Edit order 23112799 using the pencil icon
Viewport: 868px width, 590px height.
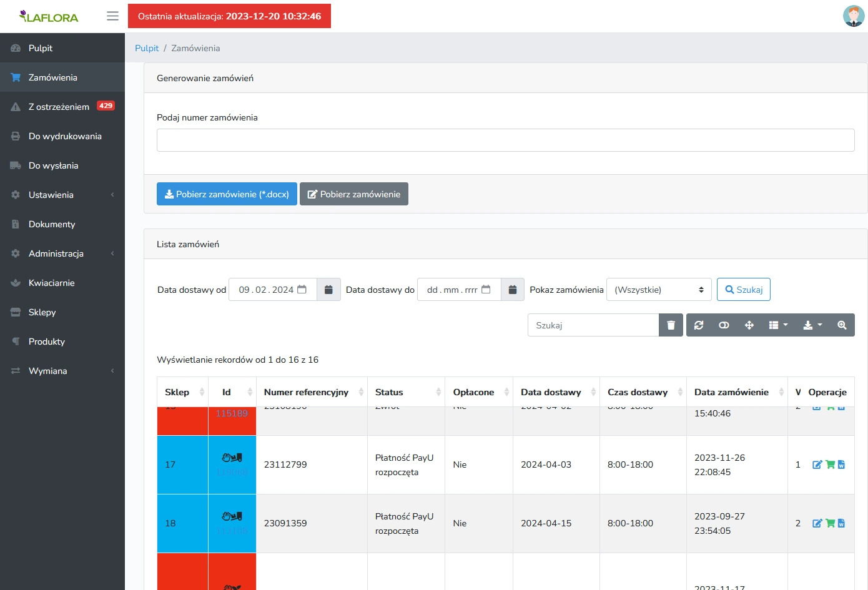817,465
